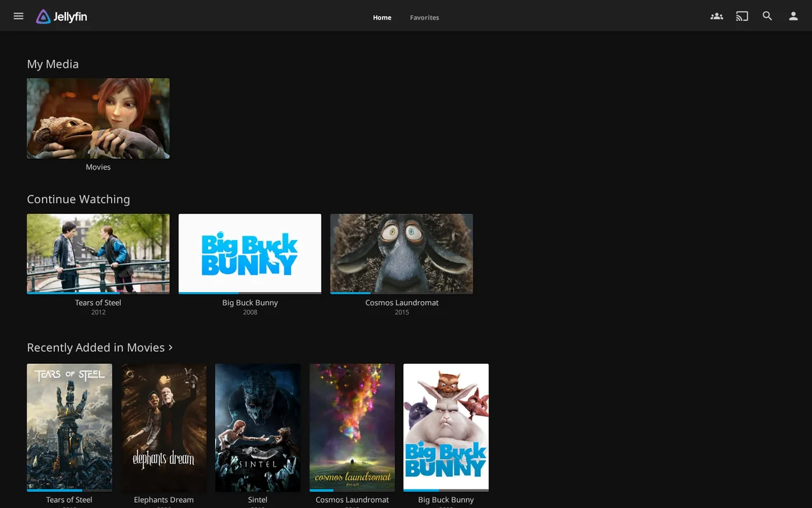Click the Jellyfin logo
Screen dimensions: 812x508
tap(62, 17)
